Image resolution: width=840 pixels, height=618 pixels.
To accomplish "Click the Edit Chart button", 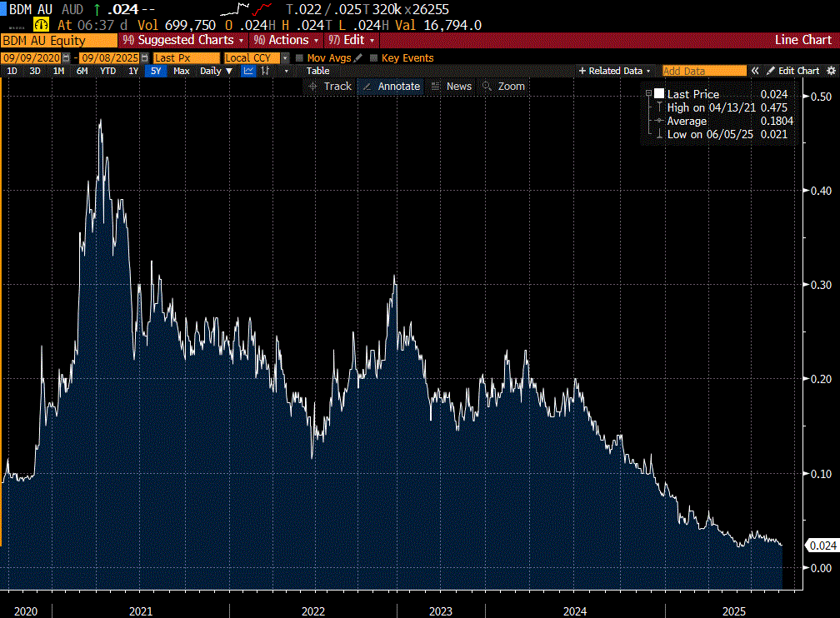I will tap(793, 71).
